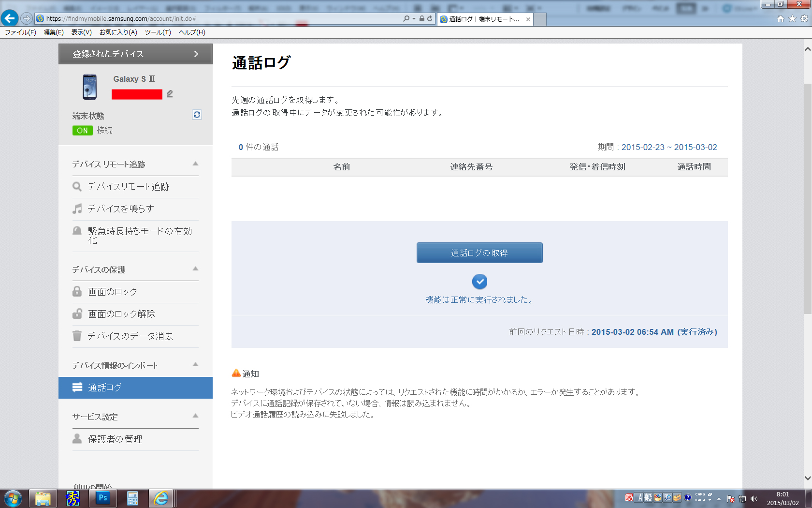
Task: Open 画面のロック解除 sidebar link
Action: (x=121, y=314)
